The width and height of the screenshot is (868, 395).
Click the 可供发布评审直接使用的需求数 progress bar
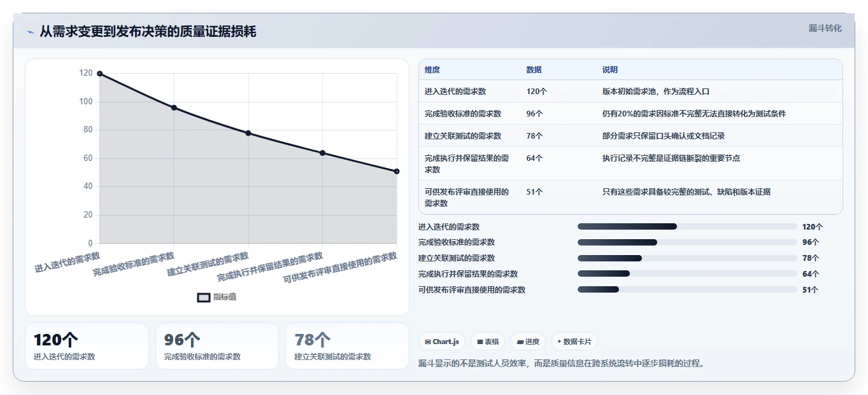click(x=687, y=289)
